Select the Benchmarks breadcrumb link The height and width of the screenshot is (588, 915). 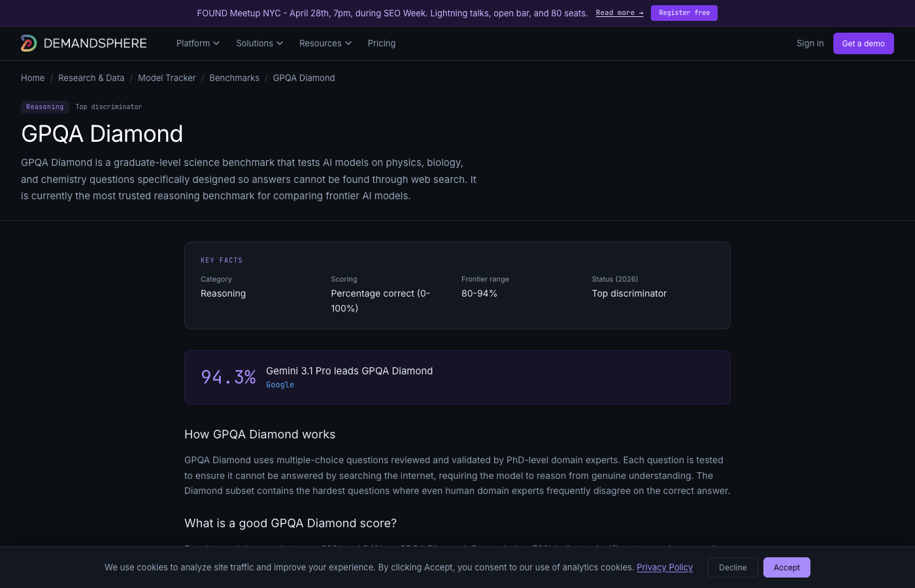click(234, 78)
